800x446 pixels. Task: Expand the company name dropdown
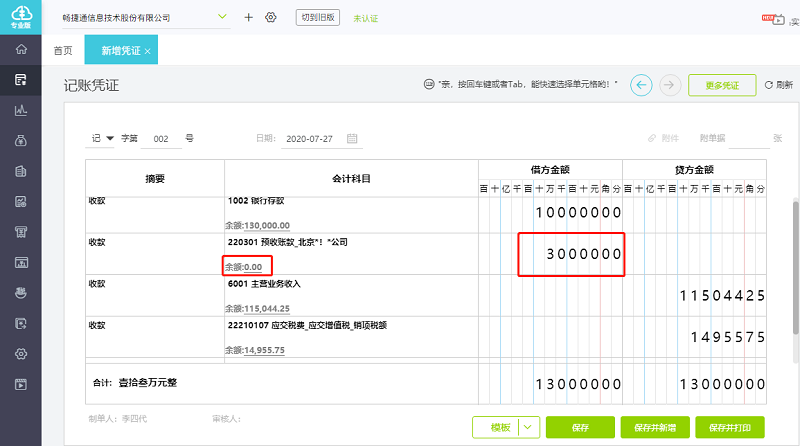(222, 17)
